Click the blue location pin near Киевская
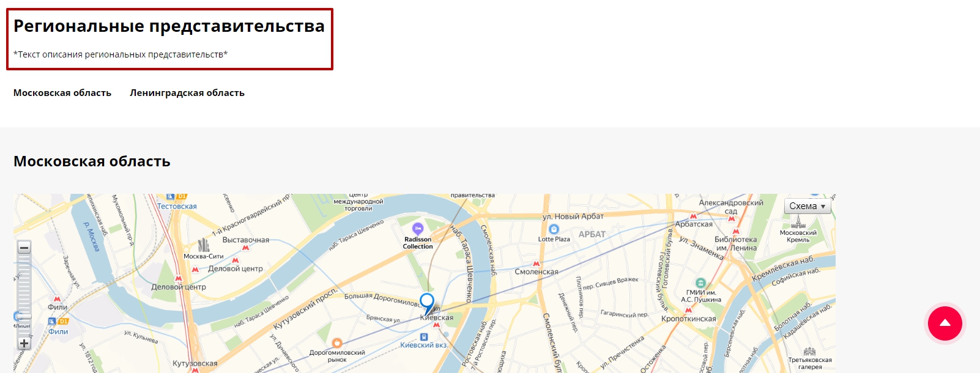Image resolution: width=980 pixels, height=373 pixels. pos(427,303)
